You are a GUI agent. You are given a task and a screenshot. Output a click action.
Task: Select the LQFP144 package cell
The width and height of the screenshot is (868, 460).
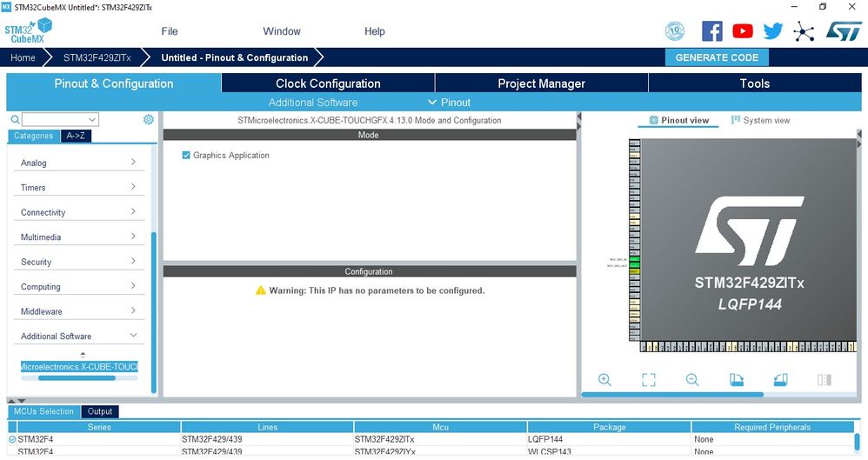point(610,439)
